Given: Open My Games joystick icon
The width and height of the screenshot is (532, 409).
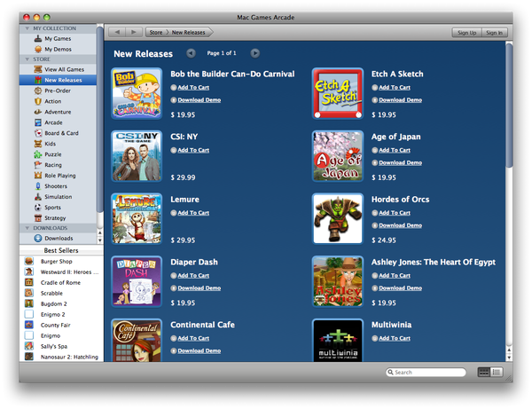Looking at the screenshot, I should click(38, 38).
